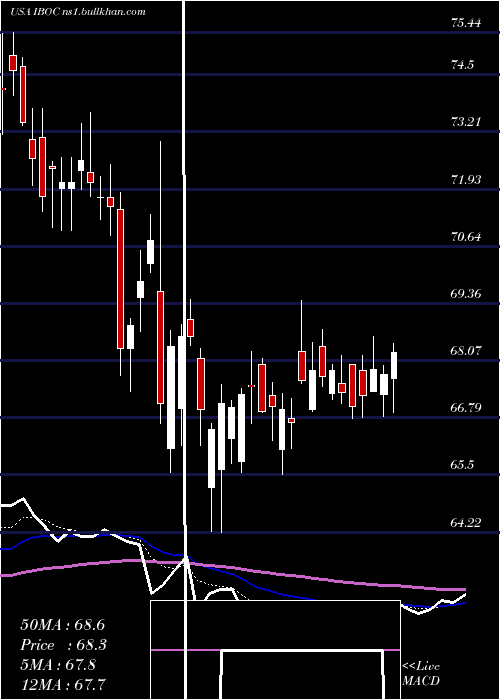The height and width of the screenshot is (700, 500).
Task: Select the 68.07 price axis label
Action: 466,350
